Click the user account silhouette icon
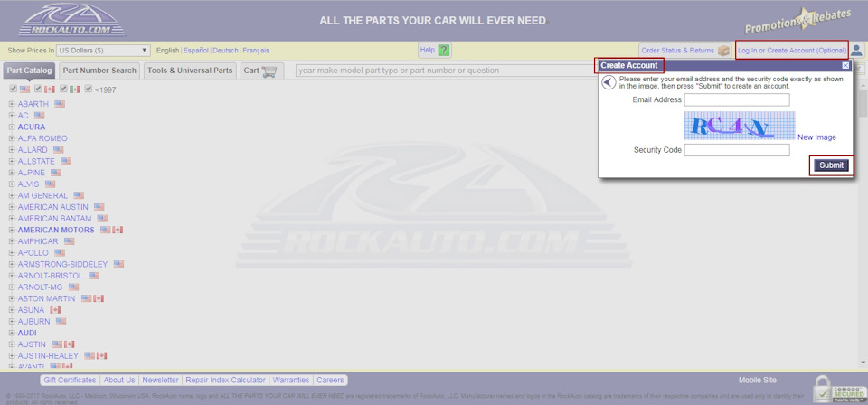 tap(856, 51)
